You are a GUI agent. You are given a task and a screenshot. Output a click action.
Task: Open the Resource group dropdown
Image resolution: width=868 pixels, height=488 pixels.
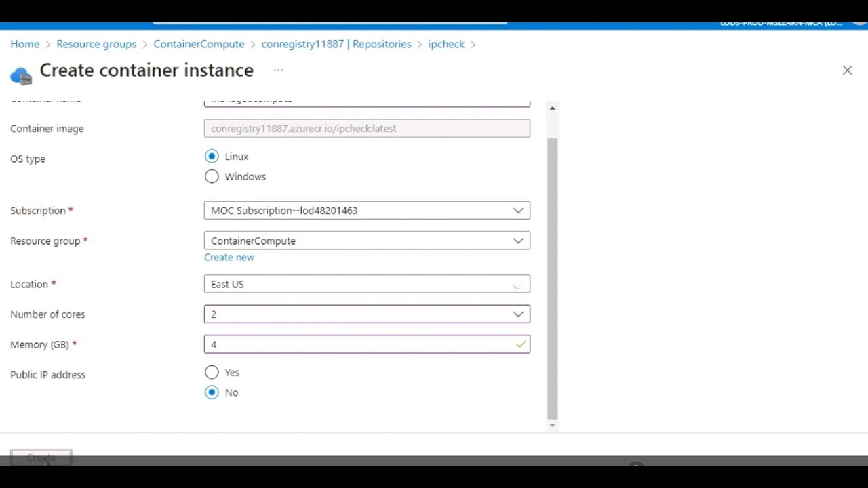click(x=367, y=241)
